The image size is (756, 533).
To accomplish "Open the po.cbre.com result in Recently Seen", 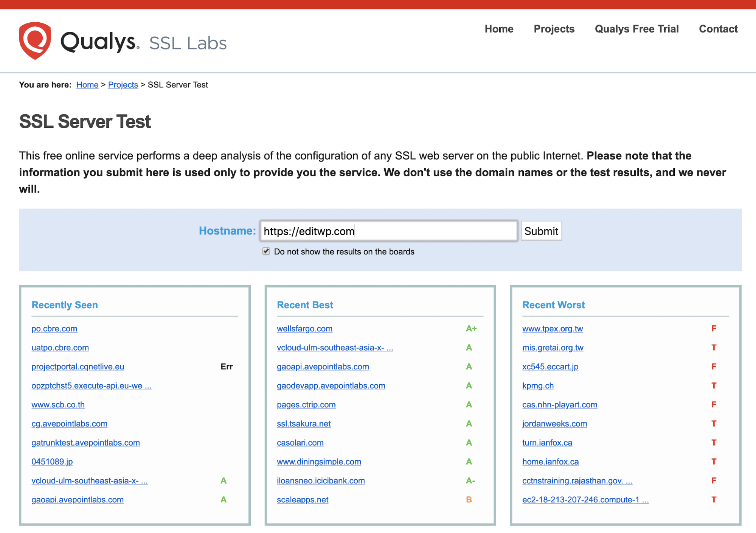I will 54,328.
